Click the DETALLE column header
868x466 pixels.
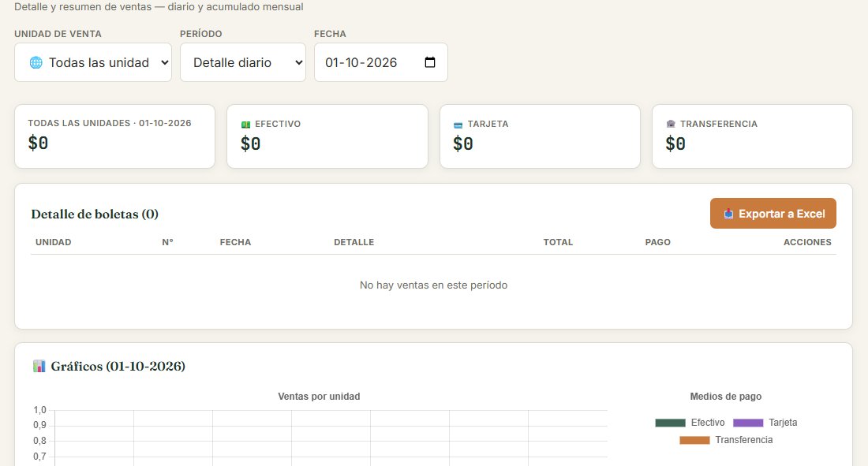(x=354, y=242)
